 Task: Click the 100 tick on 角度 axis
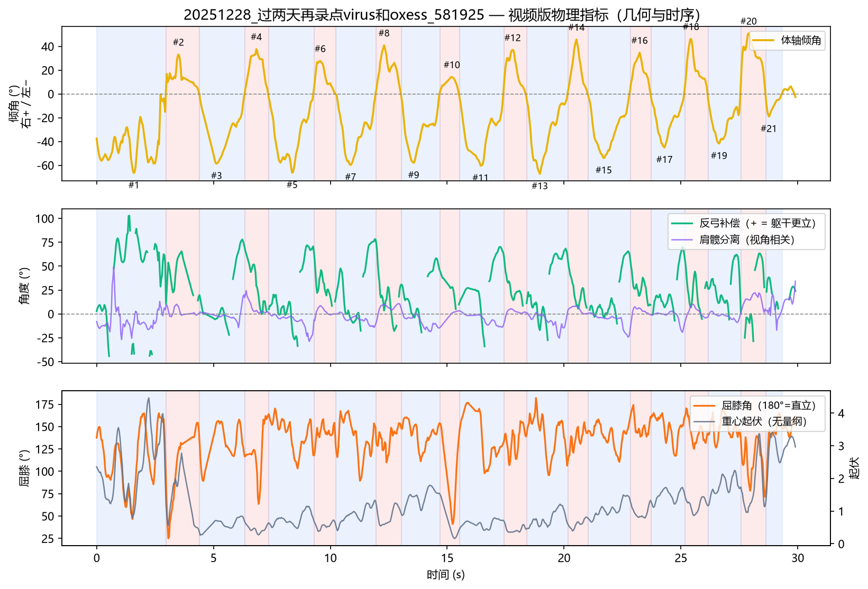pos(45,218)
